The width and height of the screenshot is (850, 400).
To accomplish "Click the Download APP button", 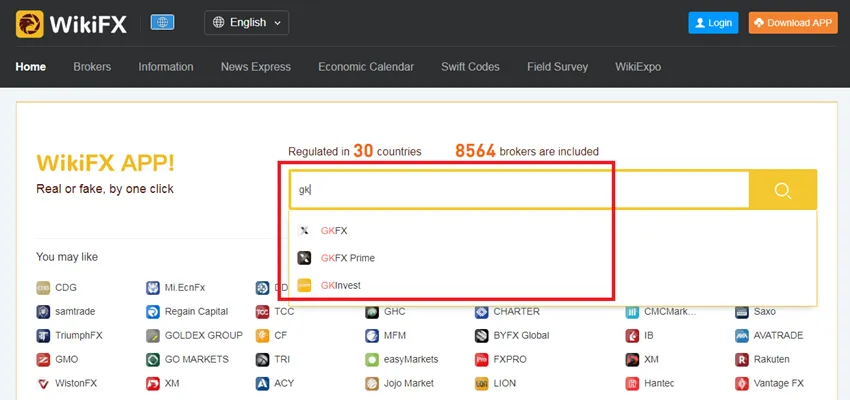I will coord(793,23).
